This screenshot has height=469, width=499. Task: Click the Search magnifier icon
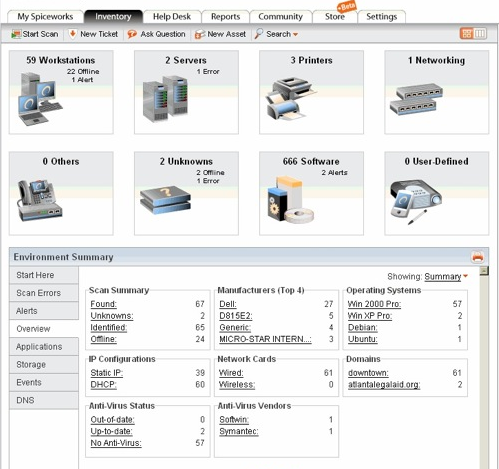[259, 34]
